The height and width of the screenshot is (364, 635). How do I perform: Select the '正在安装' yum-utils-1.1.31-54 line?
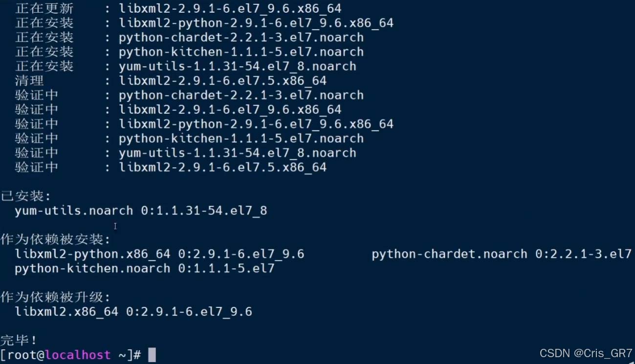click(186, 66)
